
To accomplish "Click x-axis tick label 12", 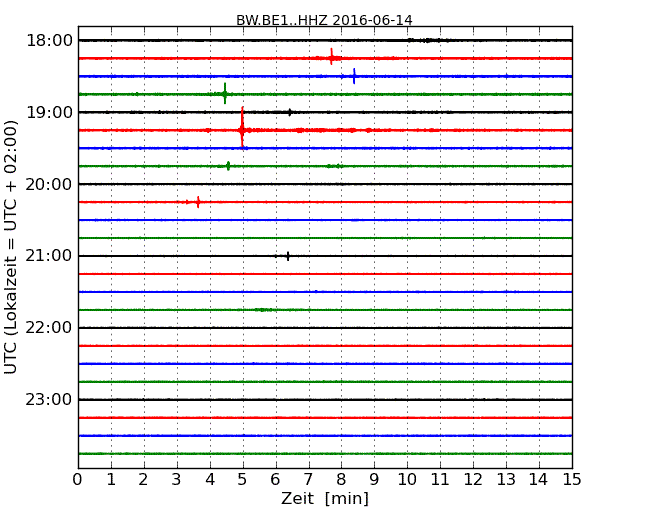I will (473, 479).
